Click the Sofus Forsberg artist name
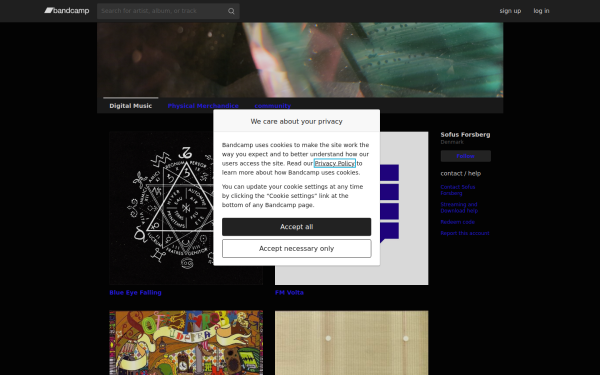 [465, 135]
